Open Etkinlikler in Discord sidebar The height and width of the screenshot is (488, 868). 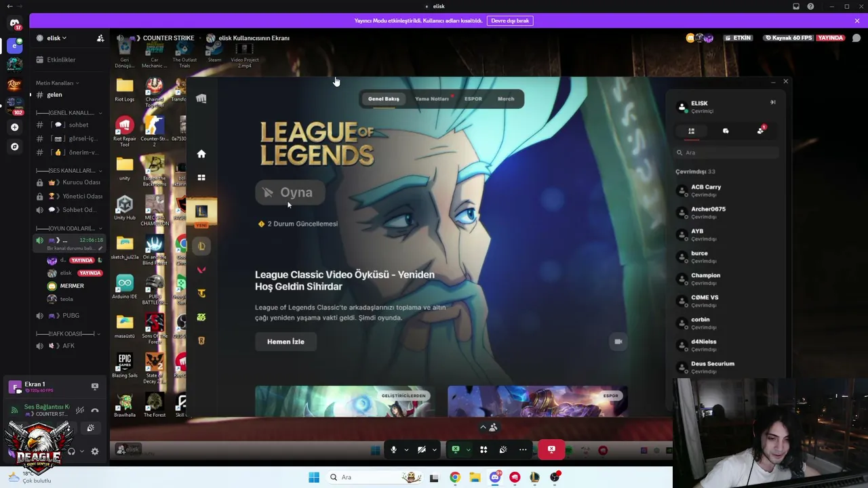tap(68, 60)
